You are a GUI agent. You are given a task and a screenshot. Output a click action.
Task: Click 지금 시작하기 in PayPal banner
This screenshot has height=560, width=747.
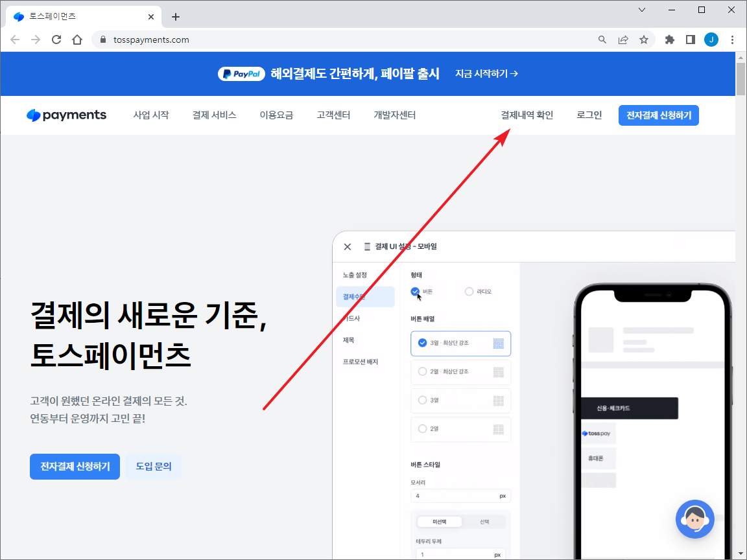[x=486, y=74]
